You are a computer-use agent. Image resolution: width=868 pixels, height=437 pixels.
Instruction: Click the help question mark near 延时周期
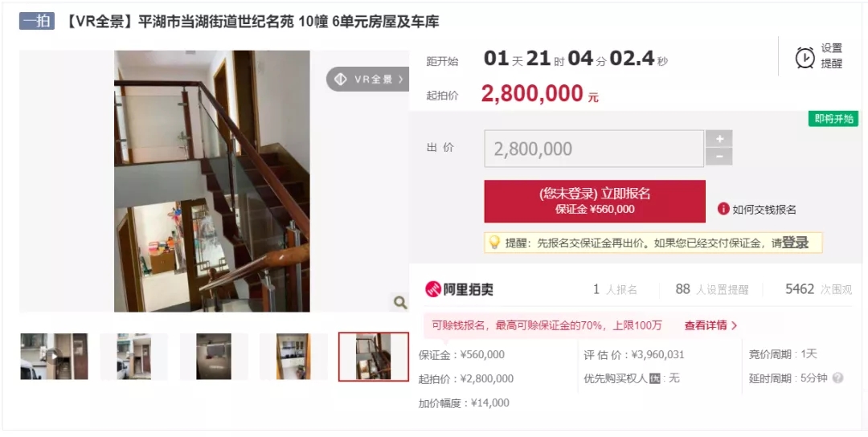tap(838, 378)
